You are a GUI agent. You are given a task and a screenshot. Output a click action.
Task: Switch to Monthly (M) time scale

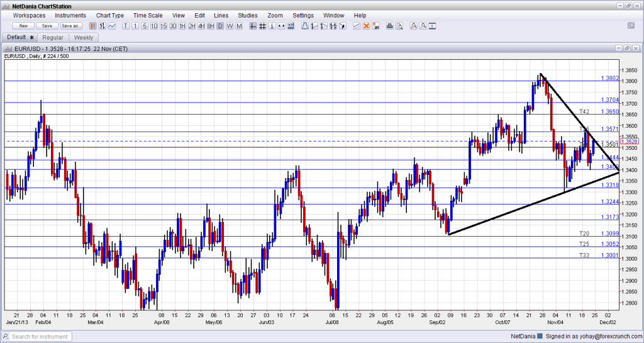(x=239, y=26)
